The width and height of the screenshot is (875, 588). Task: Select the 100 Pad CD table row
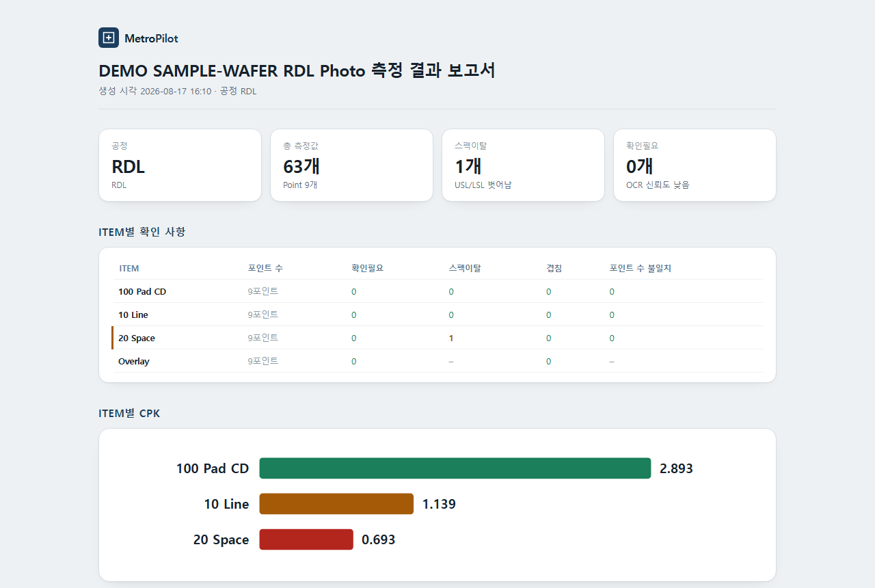(x=437, y=291)
